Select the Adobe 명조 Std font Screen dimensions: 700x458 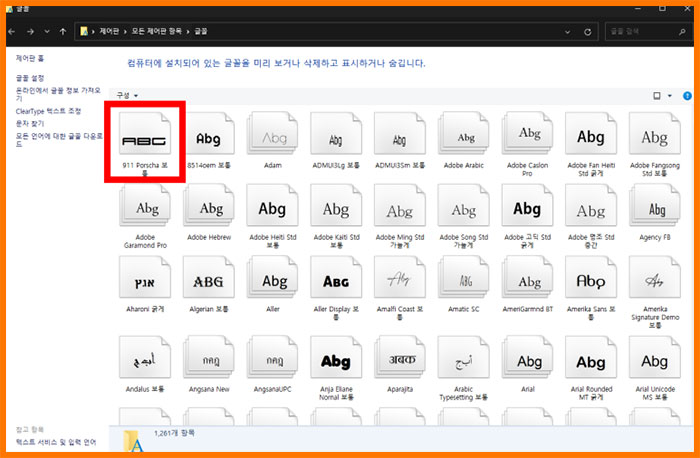point(591,206)
